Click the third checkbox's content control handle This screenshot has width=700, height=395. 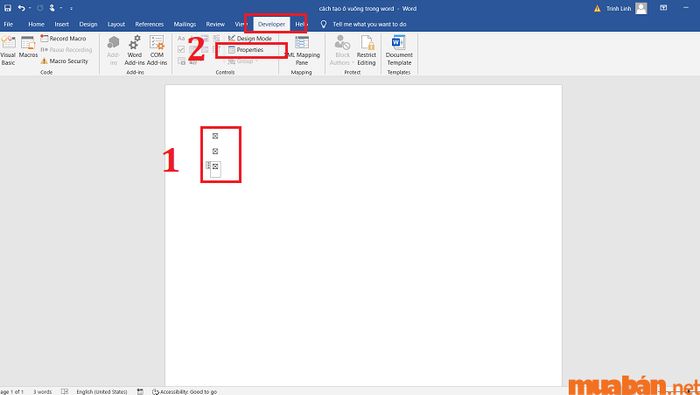coord(208,166)
